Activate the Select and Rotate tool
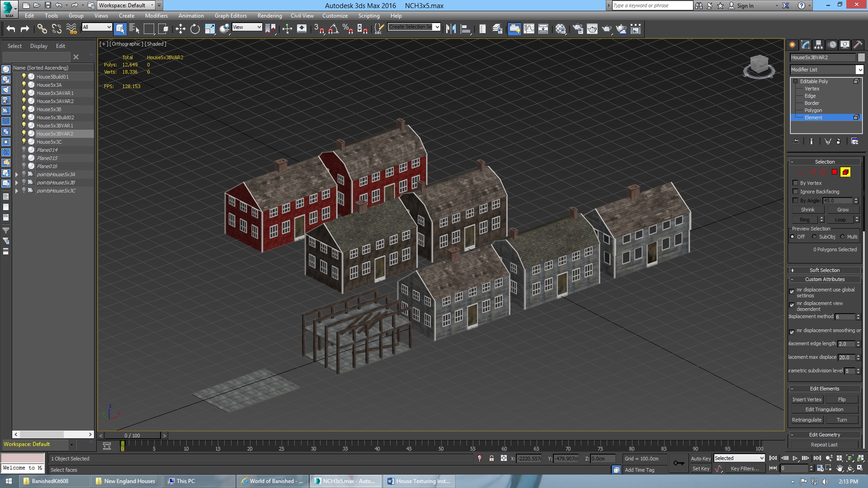Image resolution: width=868 pixels, height=488 pixels. pos(195,29)
